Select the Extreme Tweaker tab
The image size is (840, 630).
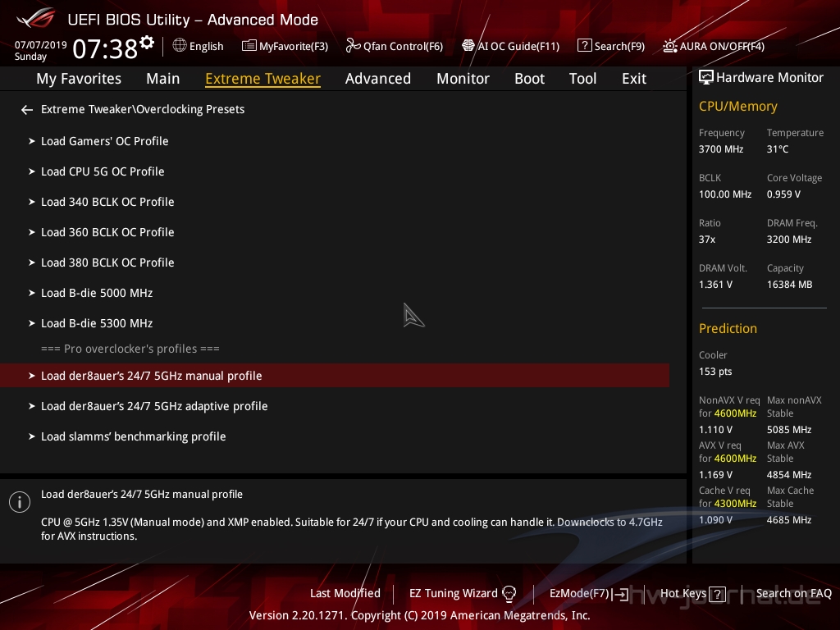(263, 79)
